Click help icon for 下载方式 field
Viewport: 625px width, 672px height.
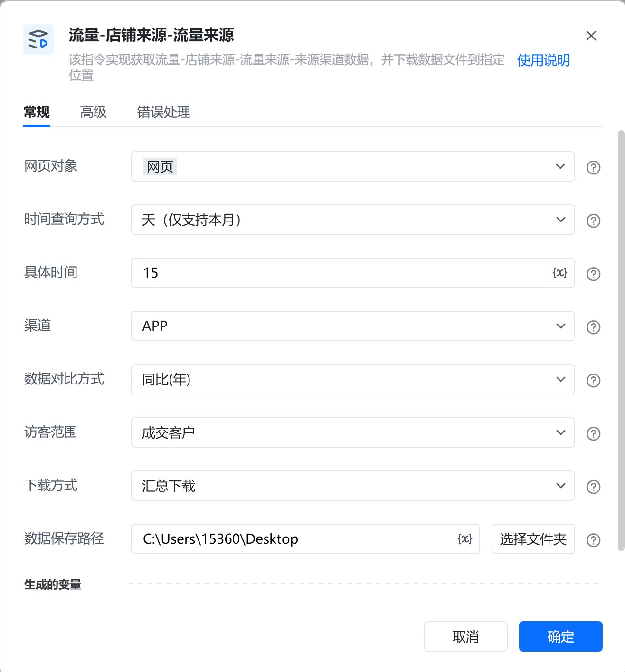(593, 487)
